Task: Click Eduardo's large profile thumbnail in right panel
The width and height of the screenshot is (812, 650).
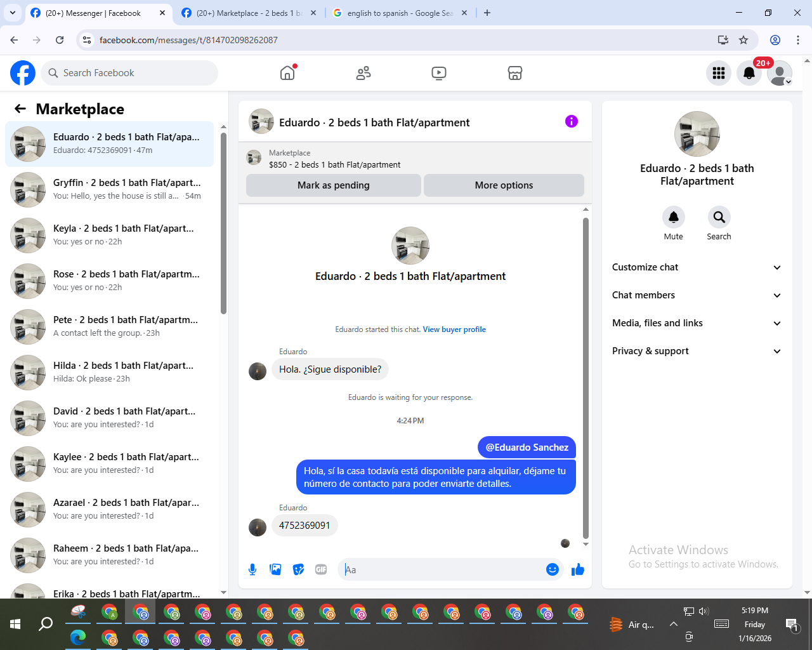Action: tap(697, 134)
